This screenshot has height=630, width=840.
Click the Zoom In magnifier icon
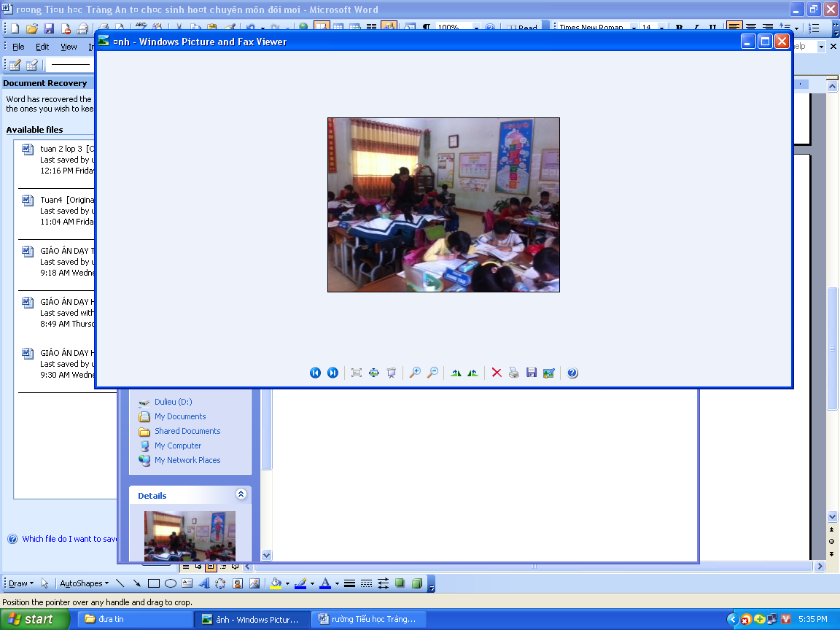click(x=415, y=373)
